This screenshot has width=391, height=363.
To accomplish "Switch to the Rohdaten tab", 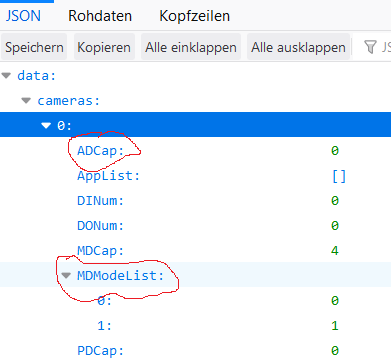I will 100,16.
